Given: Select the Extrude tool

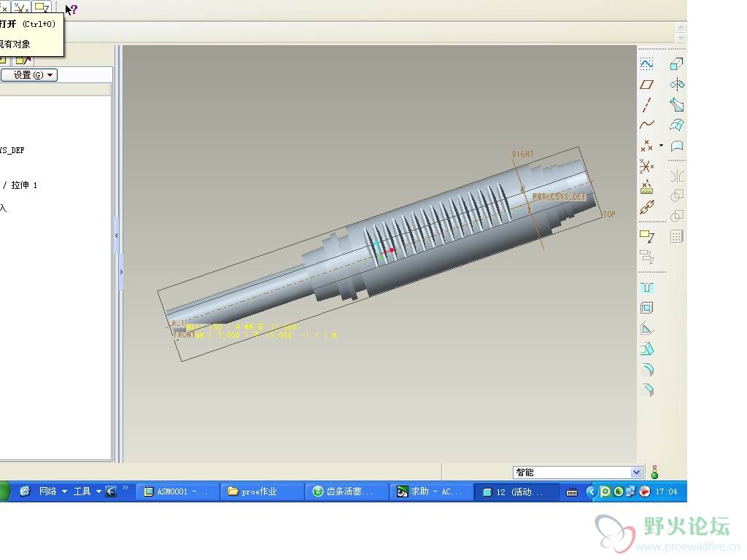Looking at the screenshot, I should [676, 64].
